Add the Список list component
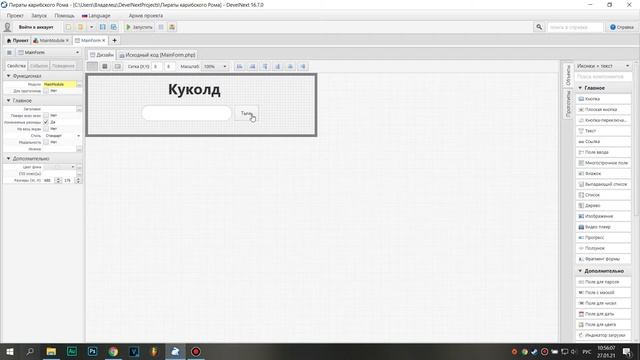The height and width of the screenshot is (360, 640). pyautogui.click(x=603, y=195)
